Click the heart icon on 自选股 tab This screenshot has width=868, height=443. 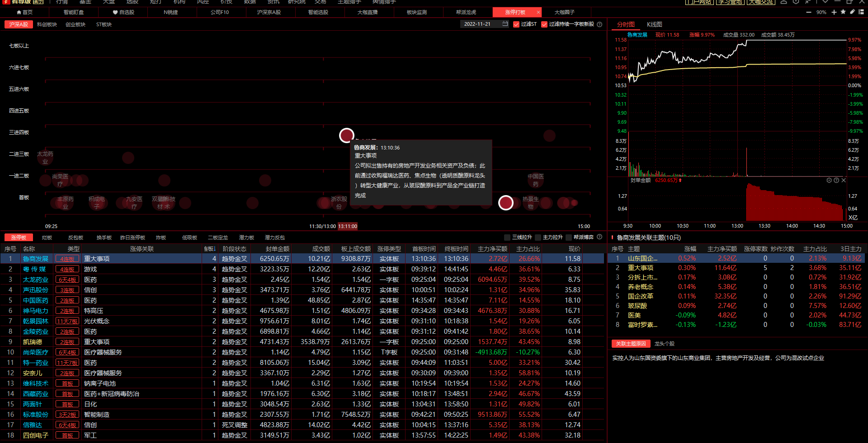pyautogui.click(x=115, y=12)
